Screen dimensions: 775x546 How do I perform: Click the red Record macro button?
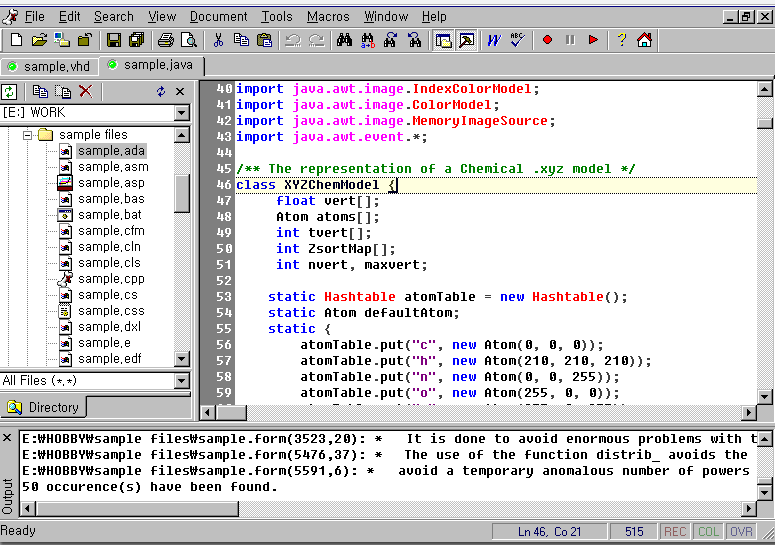pyautogui.click(x=547, y=40)
